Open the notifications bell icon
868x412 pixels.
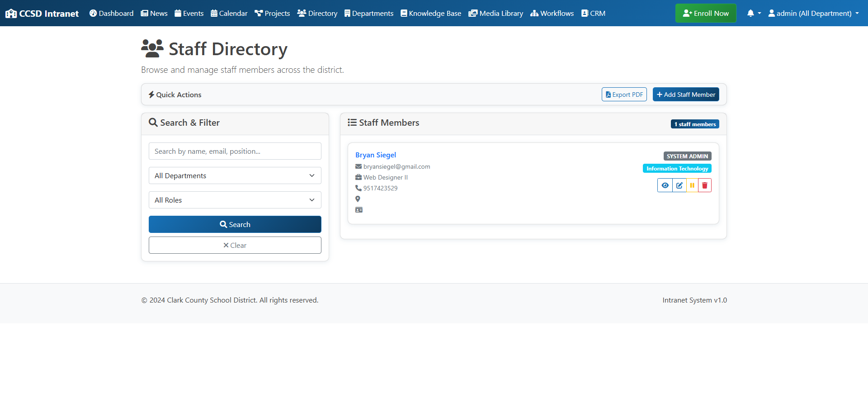(753, 14)
